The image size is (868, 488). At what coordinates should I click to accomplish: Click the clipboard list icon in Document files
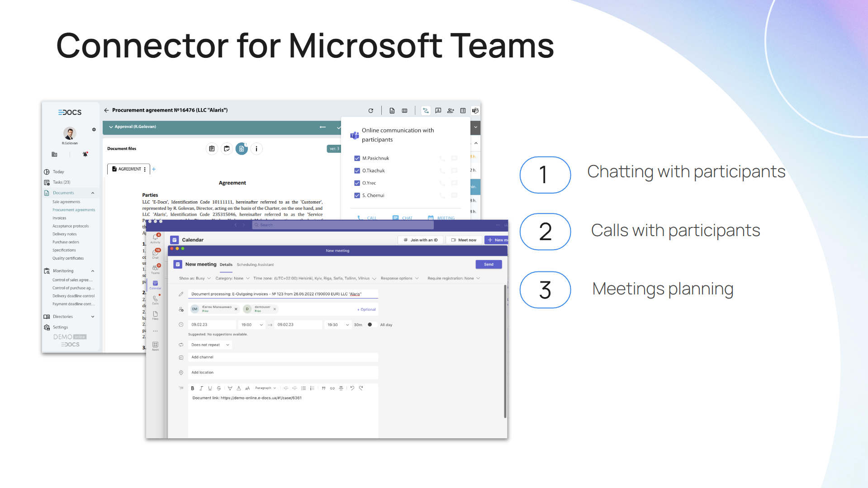[x=212, y=149]
